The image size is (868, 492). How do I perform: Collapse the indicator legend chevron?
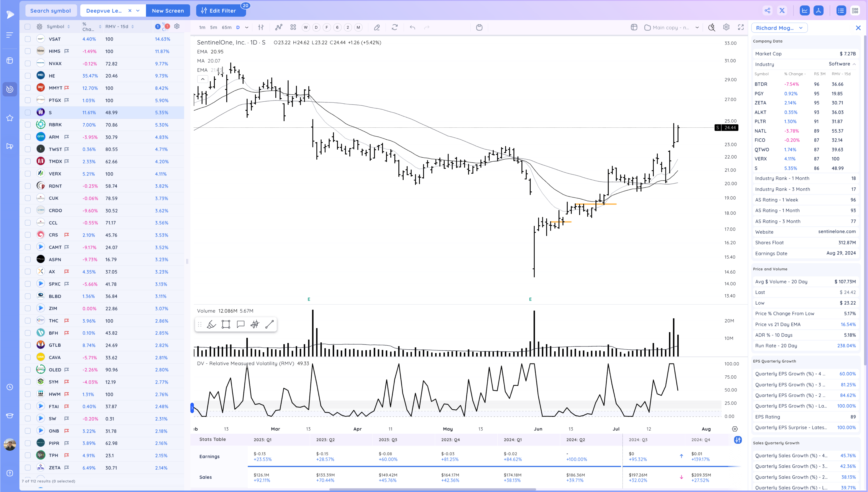202,79
